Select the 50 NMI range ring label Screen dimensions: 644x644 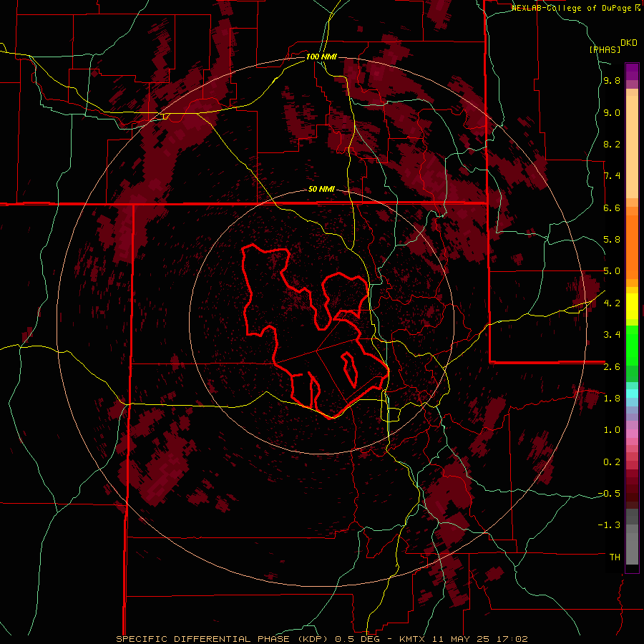321,189
